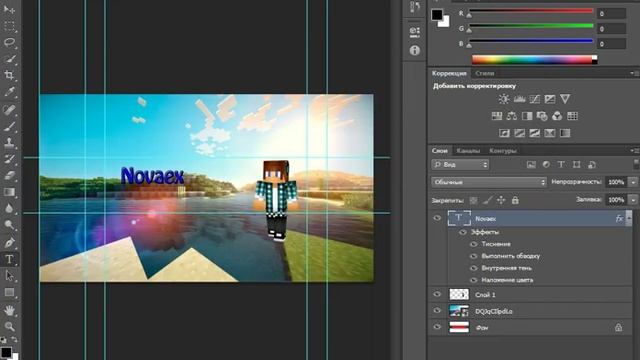Hide the DQJqCIpdLo layer

[437, 310]
